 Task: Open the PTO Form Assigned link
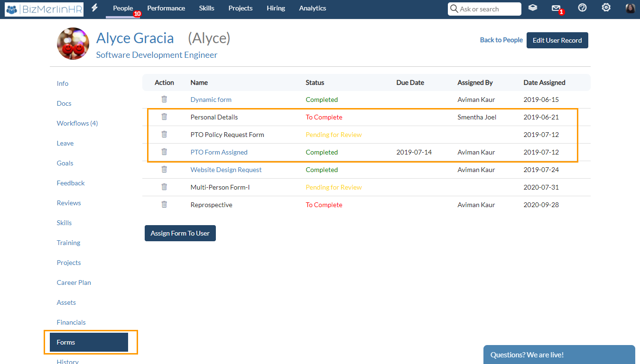219,152
